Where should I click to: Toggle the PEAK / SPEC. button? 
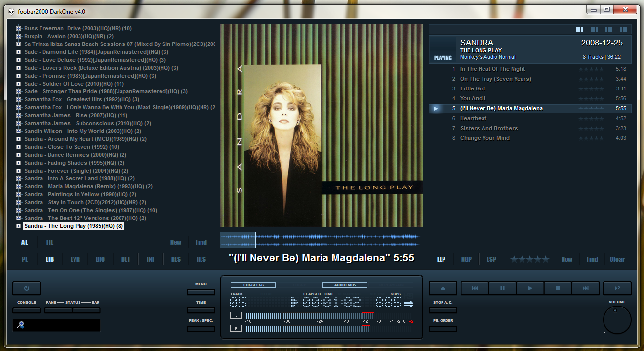201,329
